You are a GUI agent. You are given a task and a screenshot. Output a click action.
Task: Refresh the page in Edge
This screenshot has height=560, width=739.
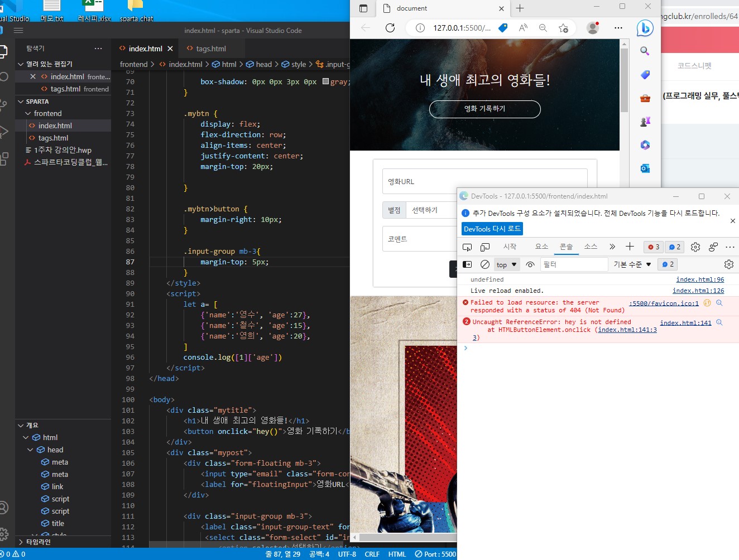[x=390, y=28]
